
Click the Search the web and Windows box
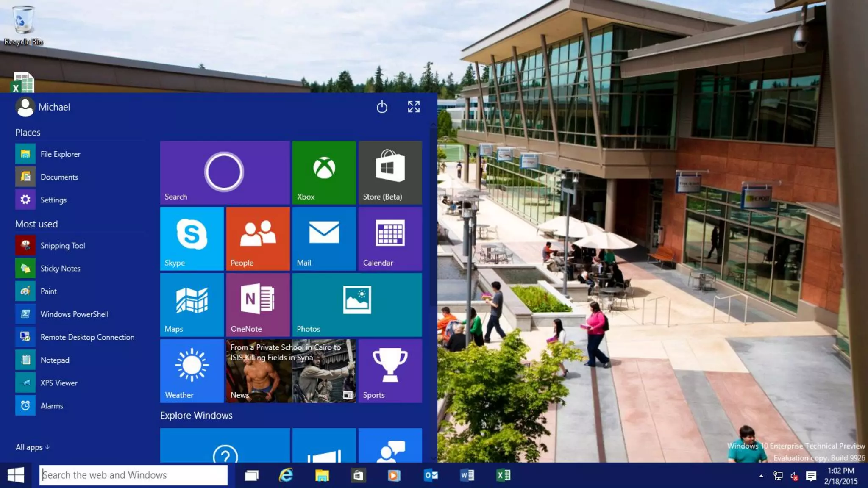(134, 475)
